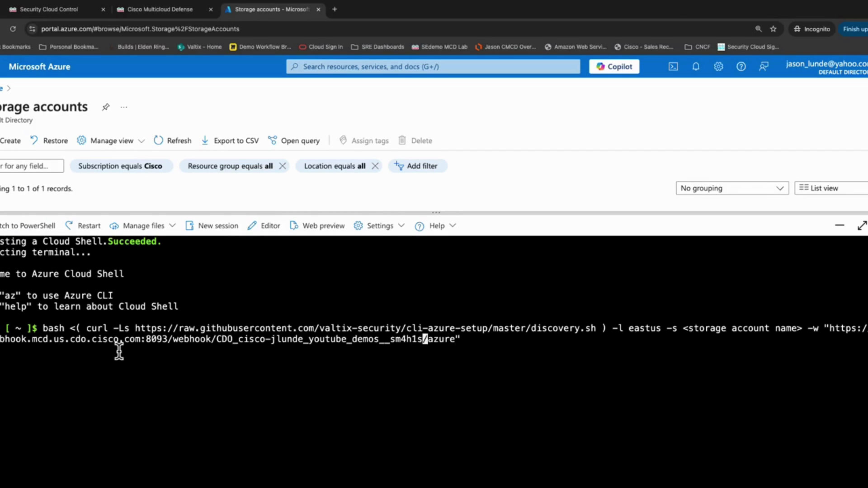Click the Restore button
Screen dimensions: 868x488
pos(49,141)
